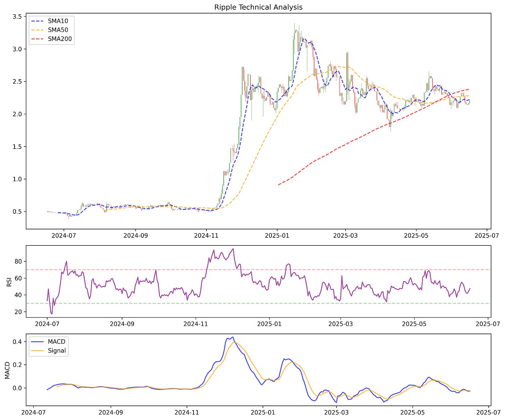Click the 3.0 price axis tick label

click(17, 49)
